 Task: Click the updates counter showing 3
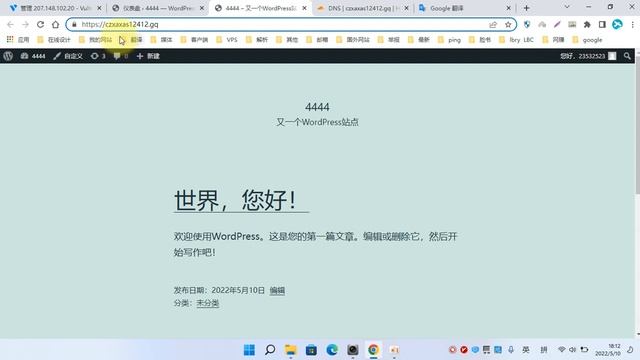coord(98,56)
